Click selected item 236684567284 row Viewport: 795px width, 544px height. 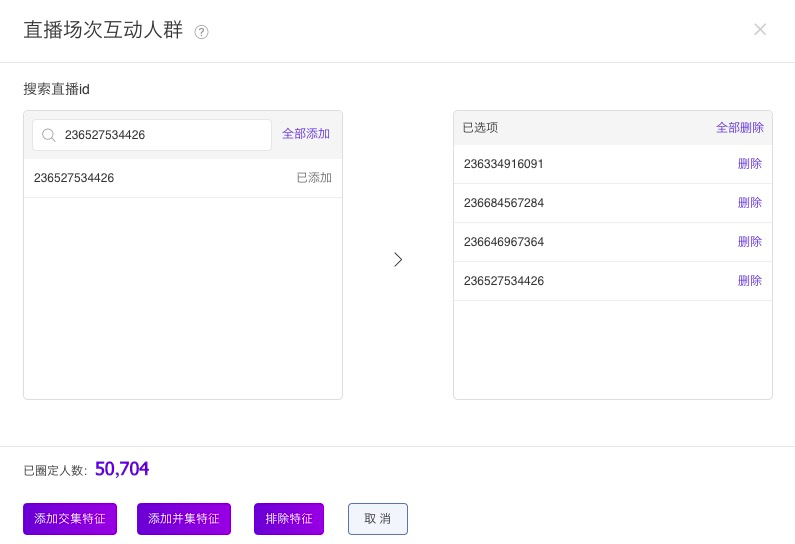coord(612,203)
